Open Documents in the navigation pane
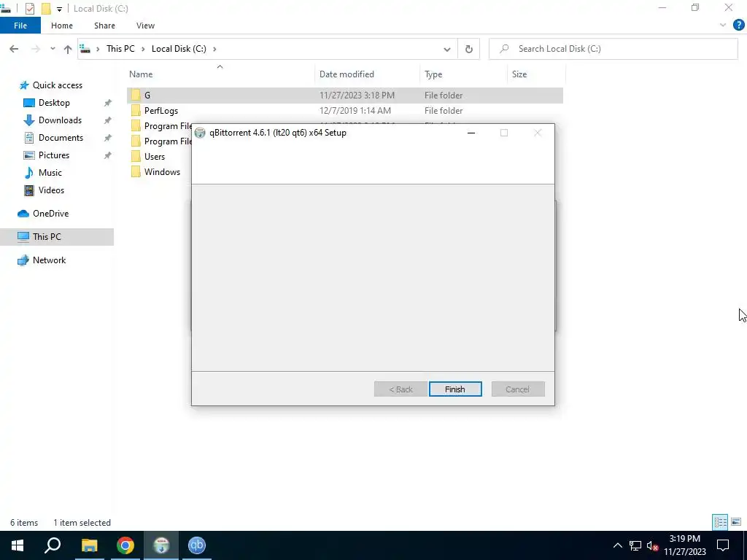Screen dimensions: 747x560 click(x=61, y=138)
